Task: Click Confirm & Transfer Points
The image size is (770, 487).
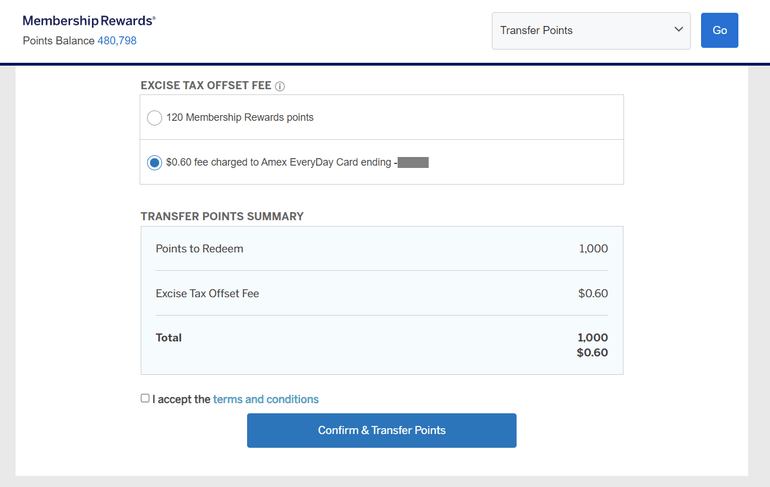Action: coord(381,430)
